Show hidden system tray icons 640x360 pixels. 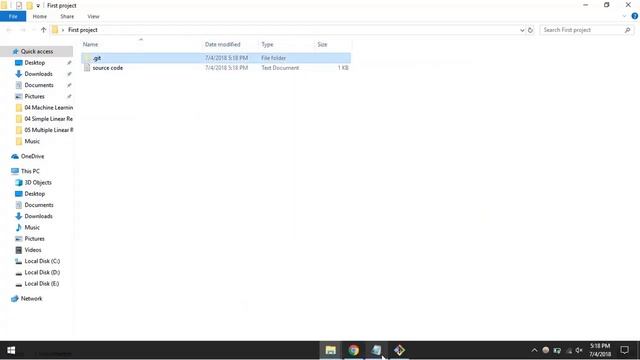(x=534, y=350)
